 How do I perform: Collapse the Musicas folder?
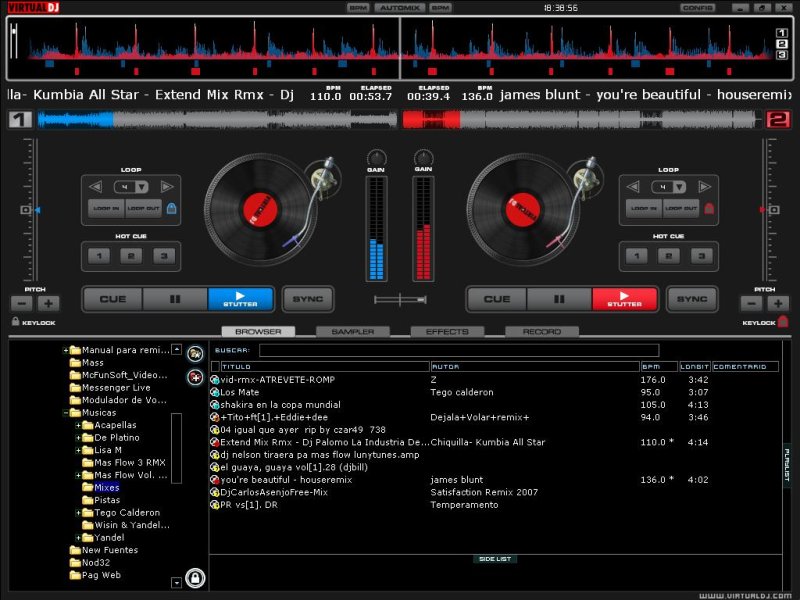point(65,413)
